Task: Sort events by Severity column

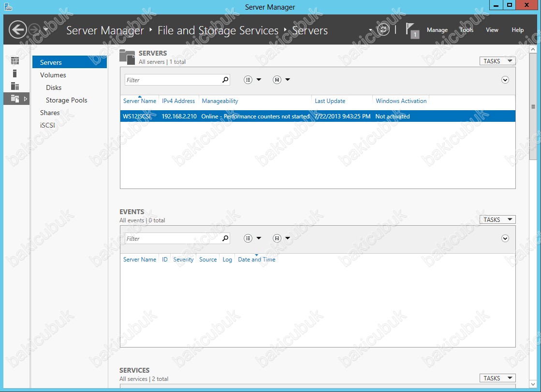Action: (x=183, y=260)
